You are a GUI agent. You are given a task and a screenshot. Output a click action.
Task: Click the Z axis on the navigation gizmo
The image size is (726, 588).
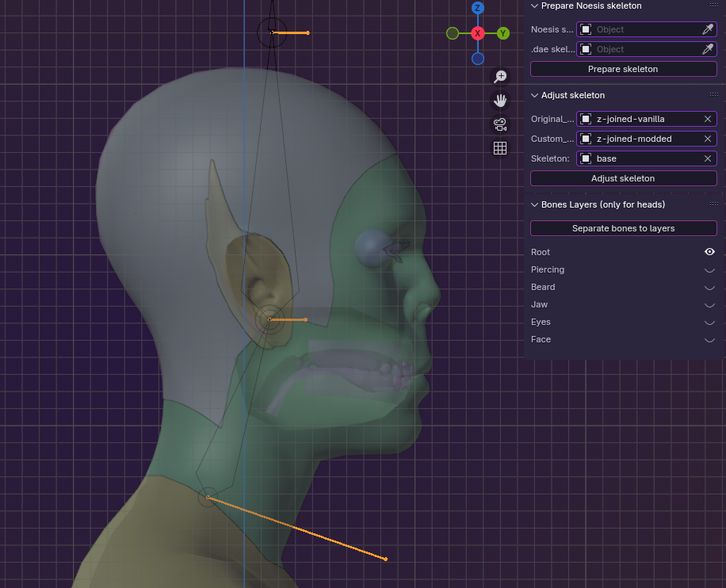[x=477, y=8]
